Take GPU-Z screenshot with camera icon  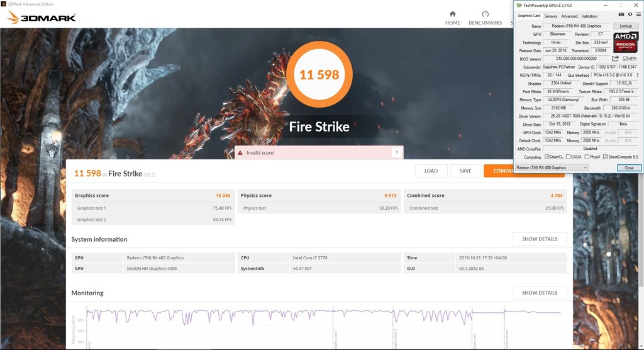tap(621, 14)
